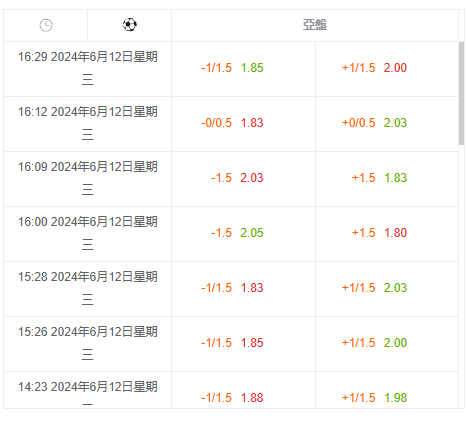Click the 2.05 odds in 16:00 row
This screenshot has width=467, height=422.
(252, 233)
